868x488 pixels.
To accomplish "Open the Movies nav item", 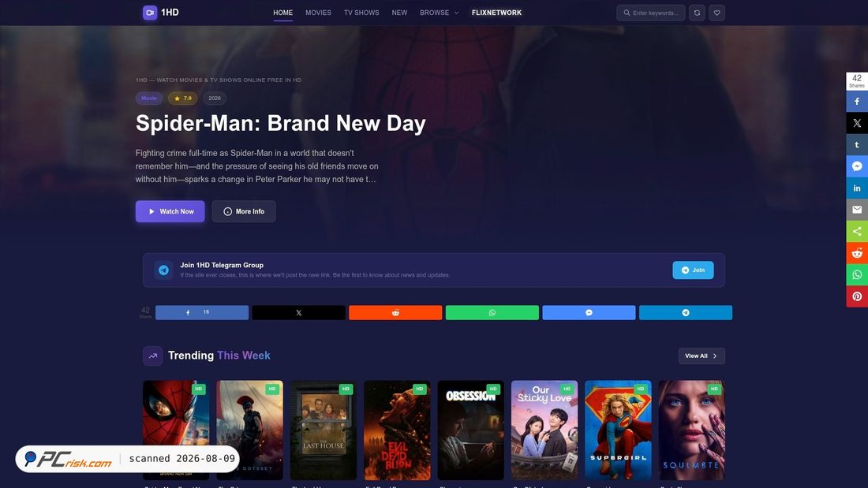I will click(318, 13).
